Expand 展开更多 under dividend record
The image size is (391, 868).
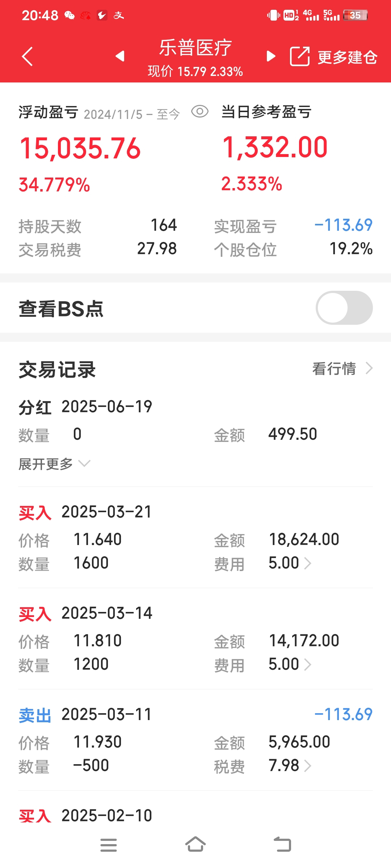54,464
